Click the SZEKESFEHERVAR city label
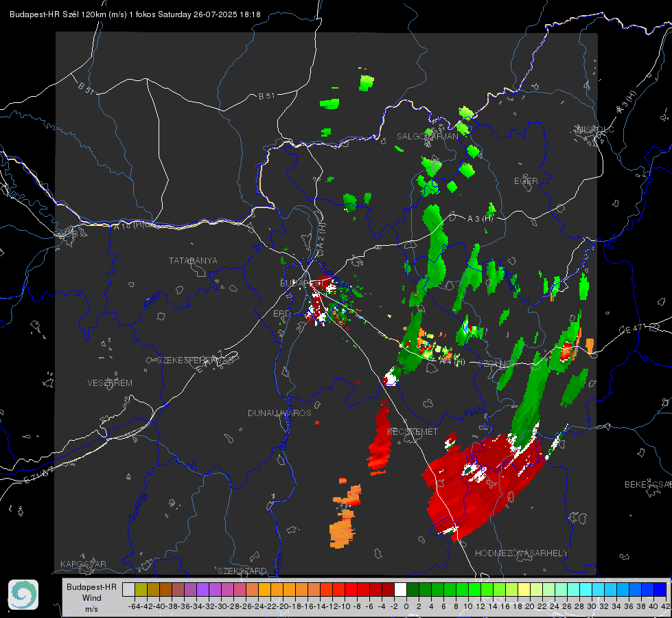This screenshot has width=672, height=618. [196, 360]
